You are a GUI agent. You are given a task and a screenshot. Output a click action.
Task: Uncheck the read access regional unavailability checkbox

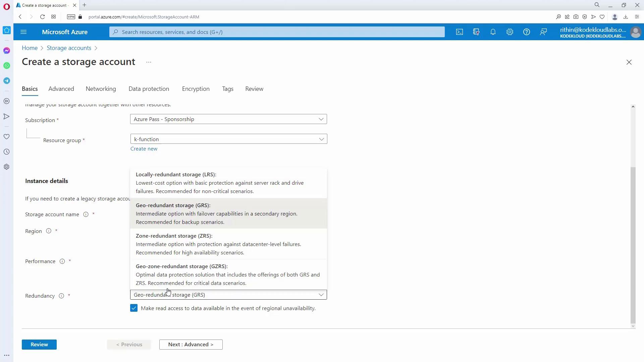[x=134, y=308]
